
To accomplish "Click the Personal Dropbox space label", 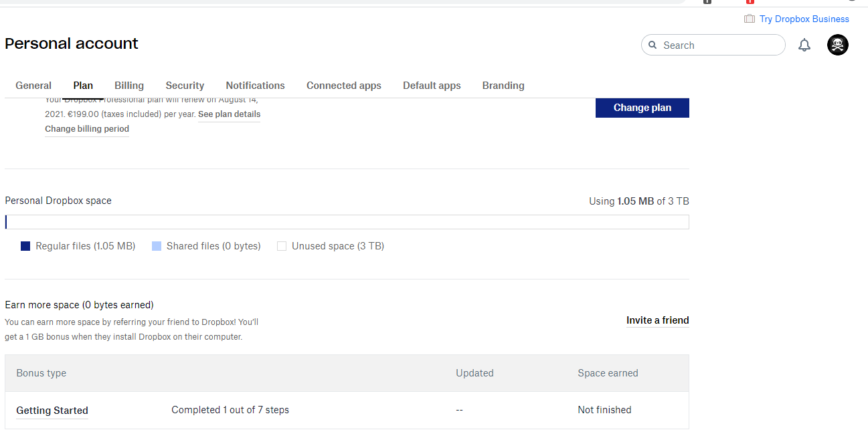I will pos(58,201).
